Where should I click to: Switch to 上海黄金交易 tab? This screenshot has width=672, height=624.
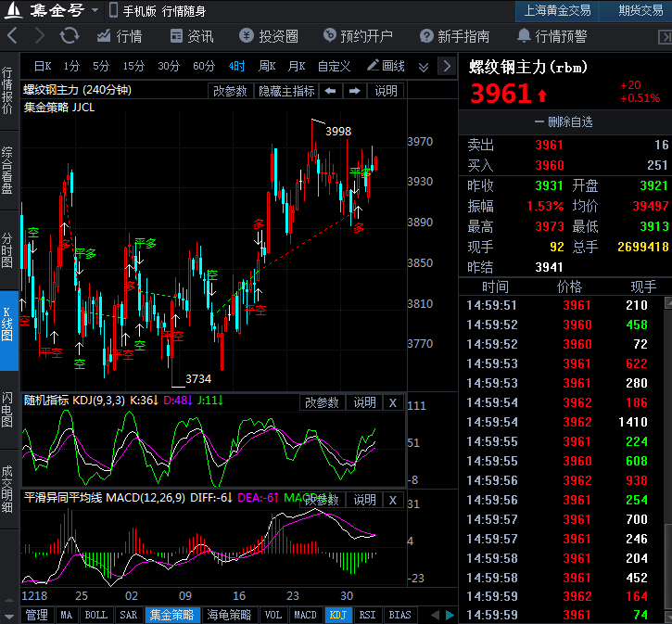pyautogui.click(x=557, y=11)
